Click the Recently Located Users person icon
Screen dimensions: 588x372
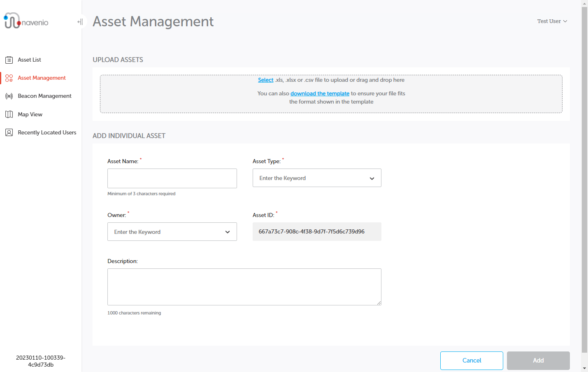tap(9, 132)
